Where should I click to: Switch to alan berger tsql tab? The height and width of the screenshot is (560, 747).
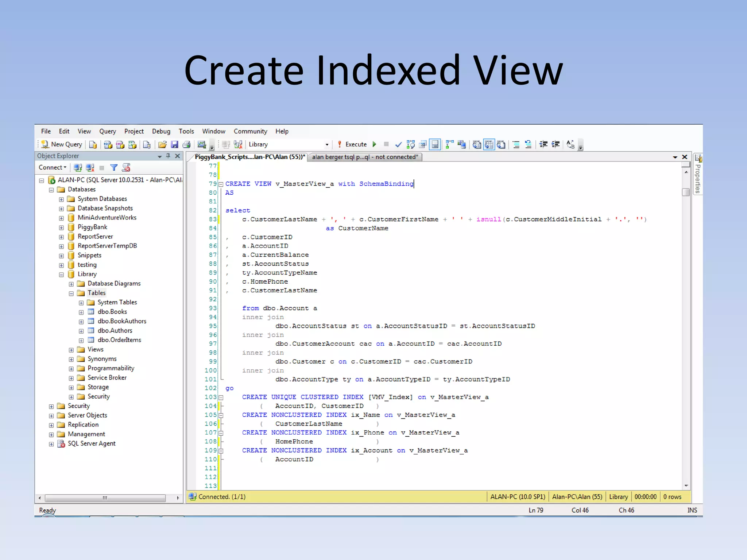[x=365, y=157]
